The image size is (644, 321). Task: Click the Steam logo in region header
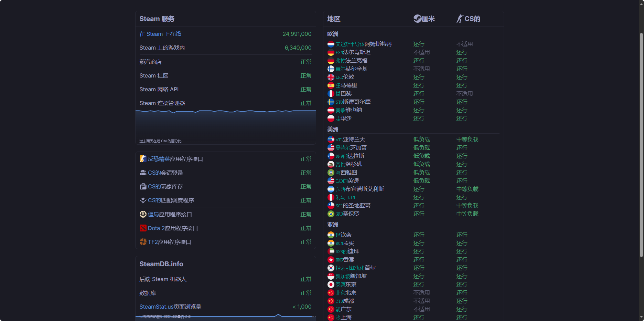point(417,19)
